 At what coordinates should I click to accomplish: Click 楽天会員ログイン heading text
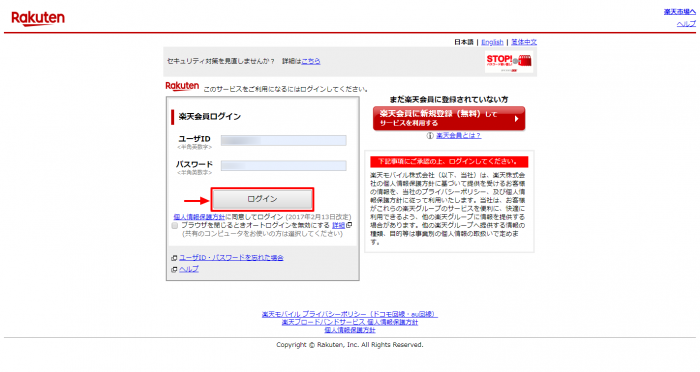[x=209, y=117]
